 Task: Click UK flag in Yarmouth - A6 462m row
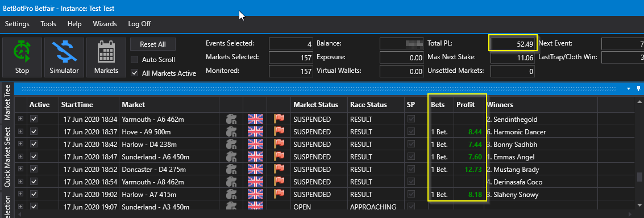255,120
